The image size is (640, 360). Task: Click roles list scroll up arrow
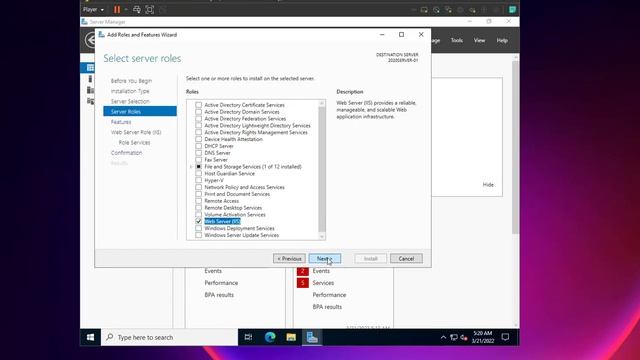point(322,103)
